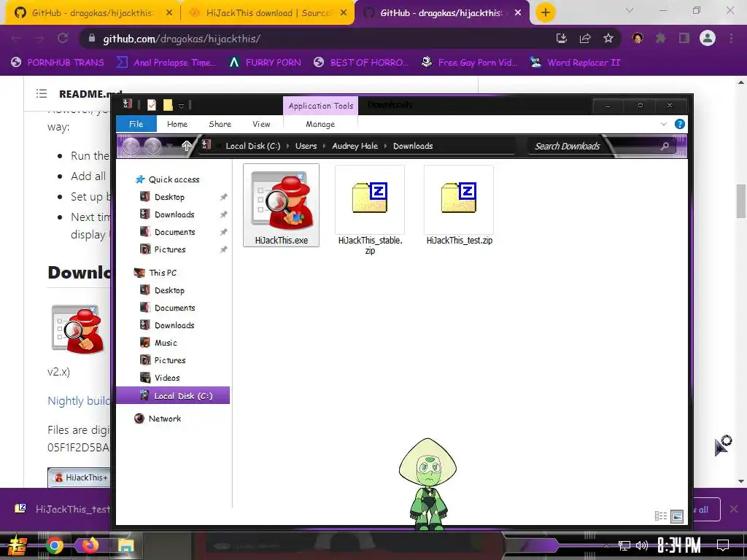The image size is (747, 560).
Task: Switch to the HiJackThis download SourceForge tab
Action: [268, 13]
